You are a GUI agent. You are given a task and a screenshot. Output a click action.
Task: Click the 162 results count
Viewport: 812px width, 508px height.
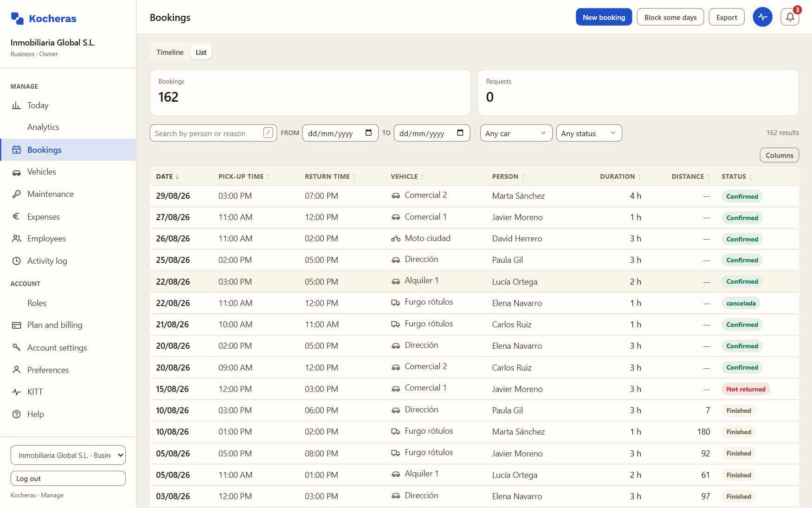point(782,133)
